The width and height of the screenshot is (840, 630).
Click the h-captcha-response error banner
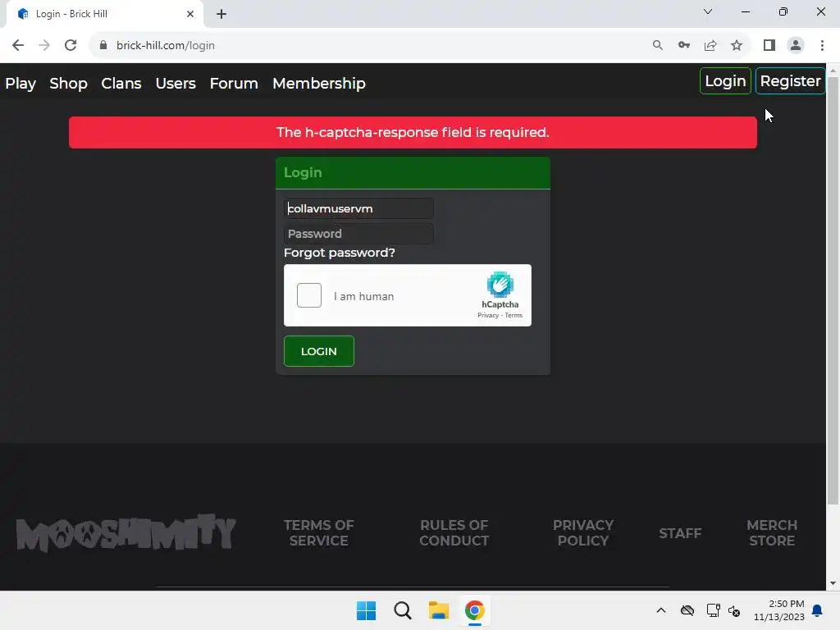(413, 132)
